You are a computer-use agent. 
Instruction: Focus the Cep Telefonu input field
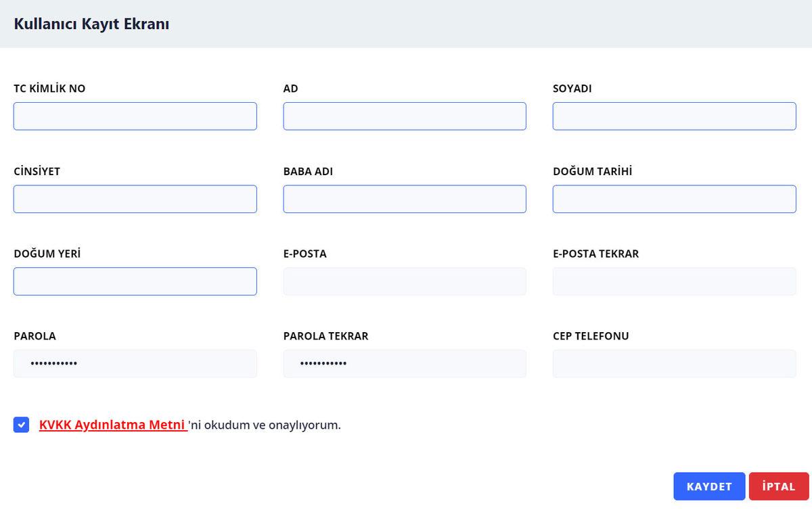coord(674,364)
